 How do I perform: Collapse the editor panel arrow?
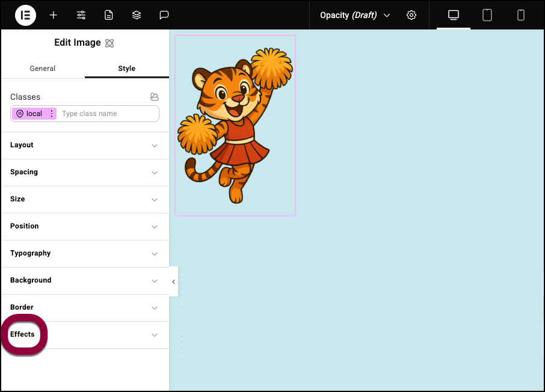point(173,281)
